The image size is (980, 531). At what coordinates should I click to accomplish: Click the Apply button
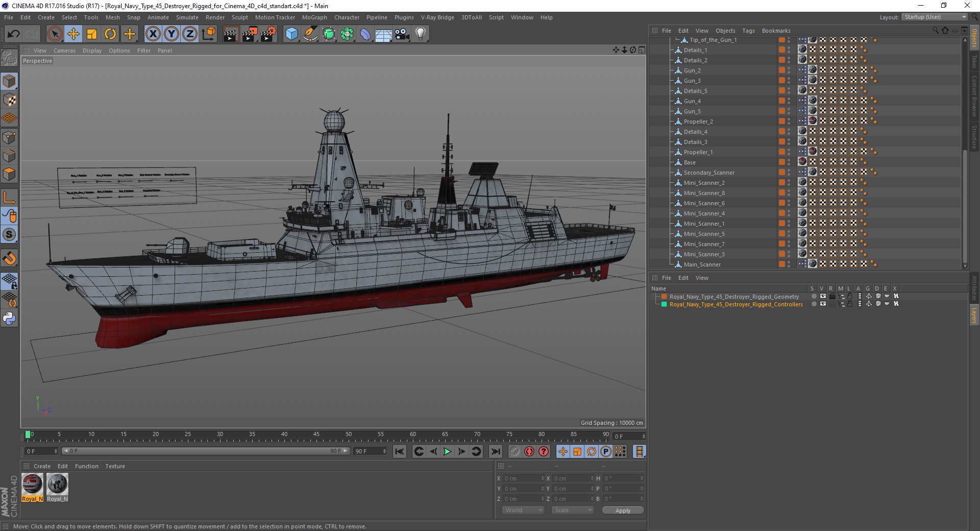[623, 511]
